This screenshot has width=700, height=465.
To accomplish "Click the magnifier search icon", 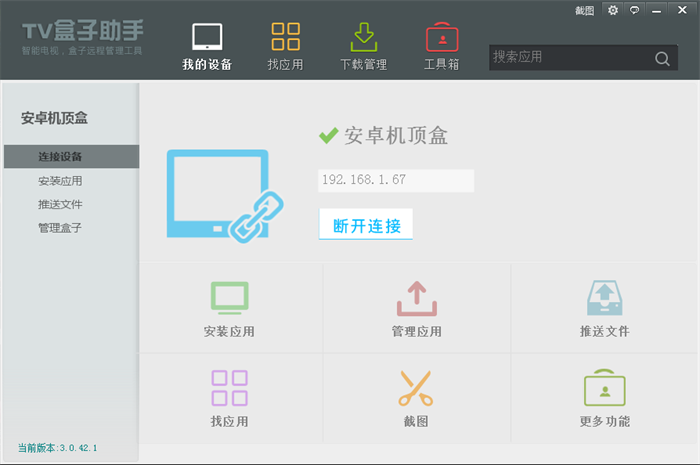I will point(662,58).
